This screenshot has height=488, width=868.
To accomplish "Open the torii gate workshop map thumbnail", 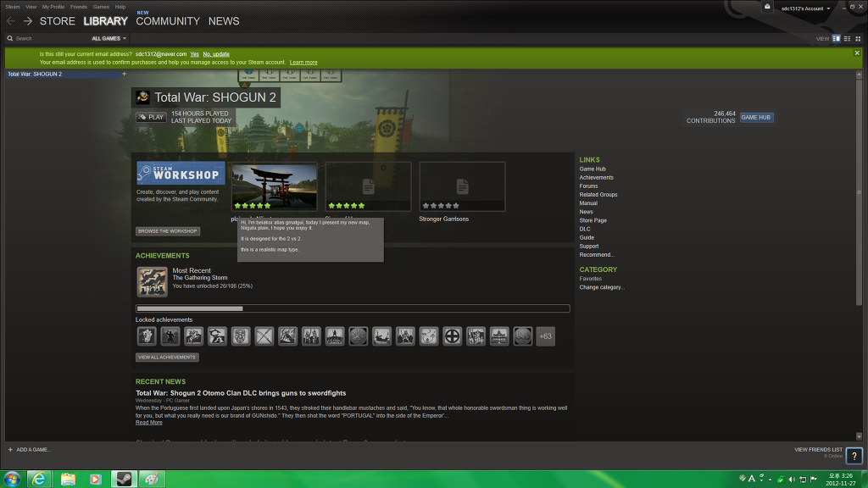I will [x=275, y=186].
